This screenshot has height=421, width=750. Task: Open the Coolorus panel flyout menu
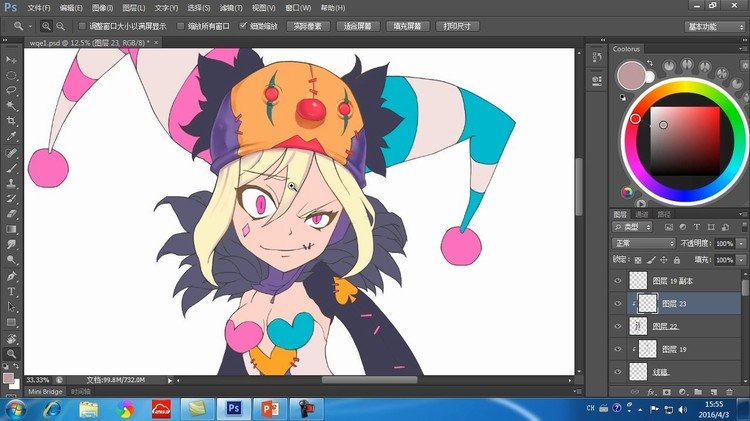(743, 49)
